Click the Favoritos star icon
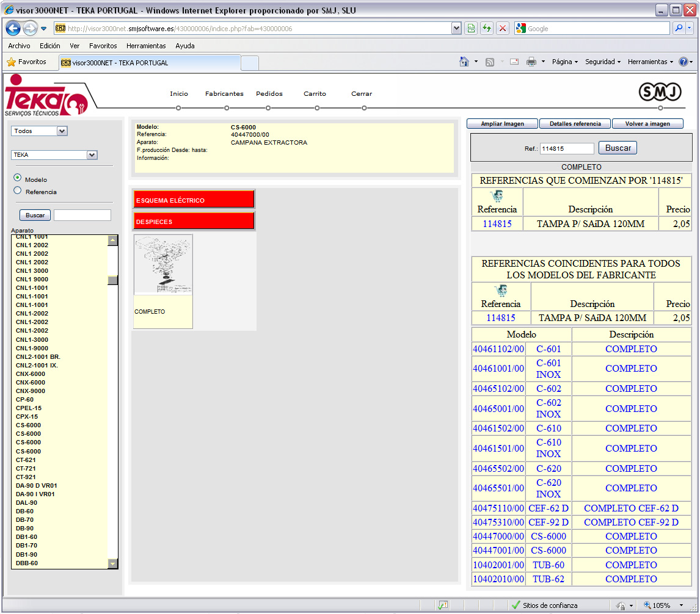This screenshot has width=700, height=614. (11, 62)
